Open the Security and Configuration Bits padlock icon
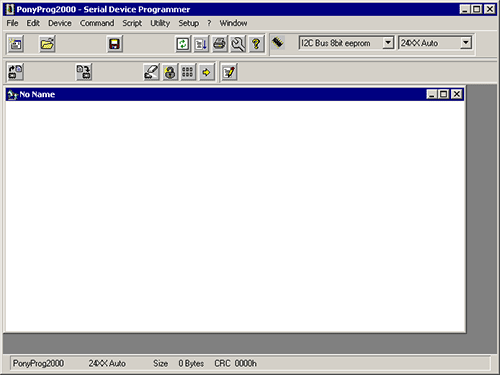500x375 pixels. click(x=170, y=72)
